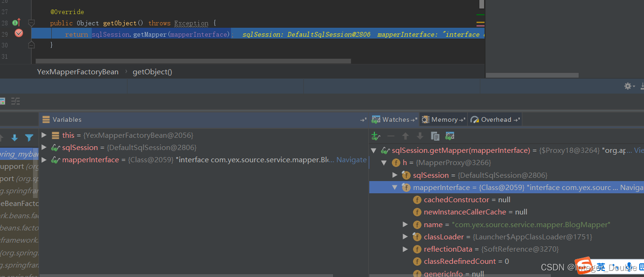Click the horizontal scrollbar under the code editor
The width and height of the screenshot is (644, 277).
click(193, 61)
